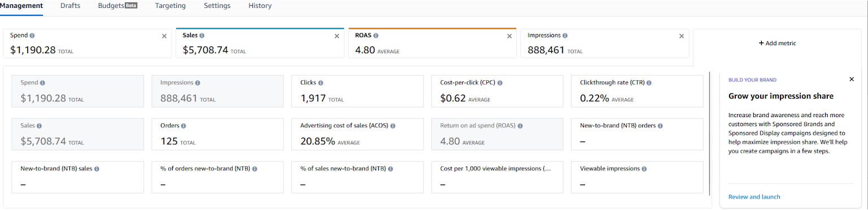Click info icon by Viewable impressions
The image size is (868, 210).
pyautogui.click(x=644, y=169)
